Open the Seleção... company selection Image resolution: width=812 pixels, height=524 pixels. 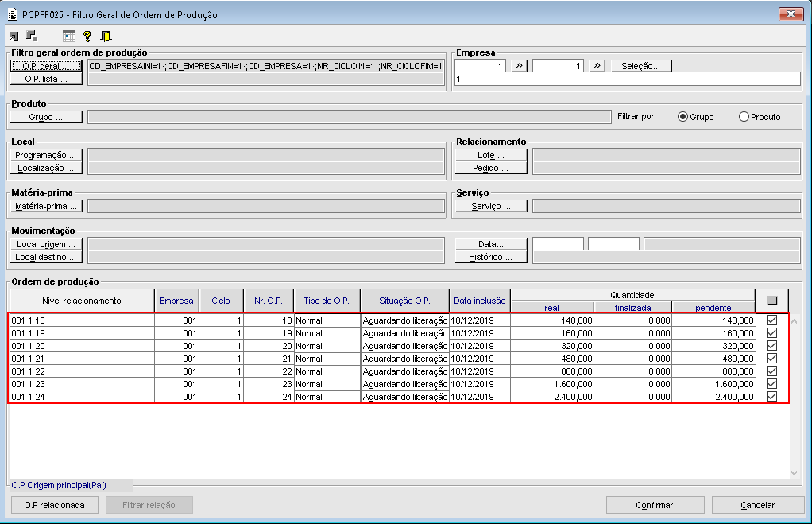(640, 66)
